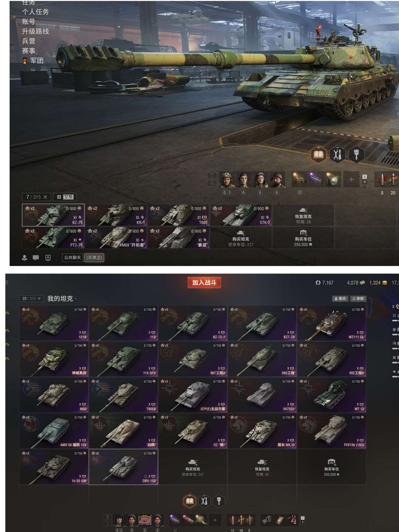The height and width of the screenshot is (532, 399).
Task: Open the 参数 parameters panel
Action: (x=358, y=299)
